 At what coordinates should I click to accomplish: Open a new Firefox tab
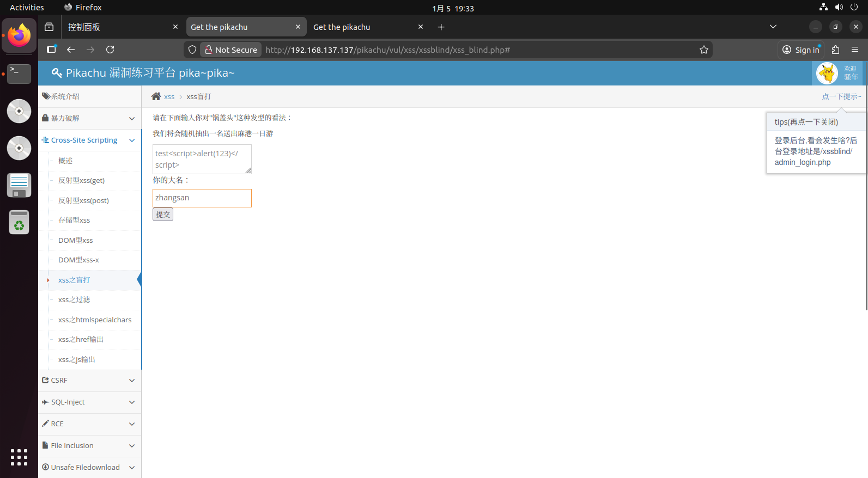pyautogui.click(x=441, y=27)
